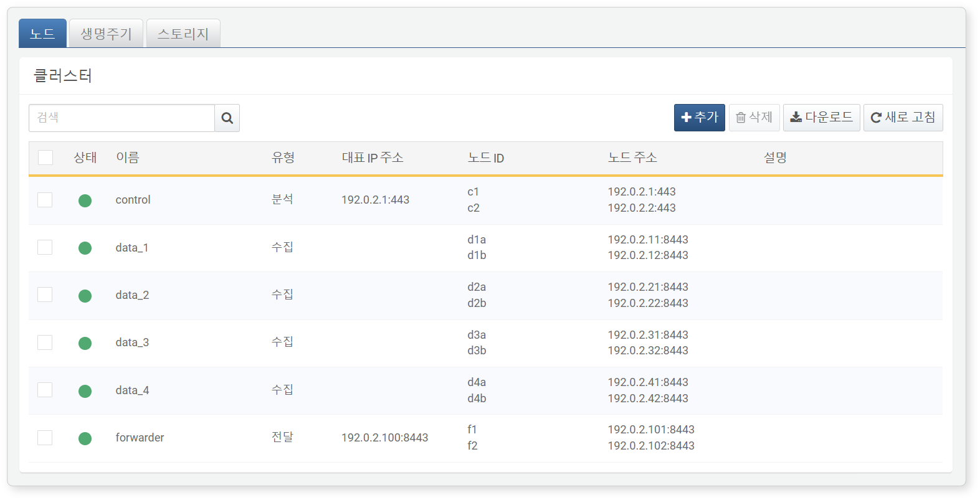This screenshot has width=980, height=500.
Task: Click the 상태 column header
Action: 85,158
